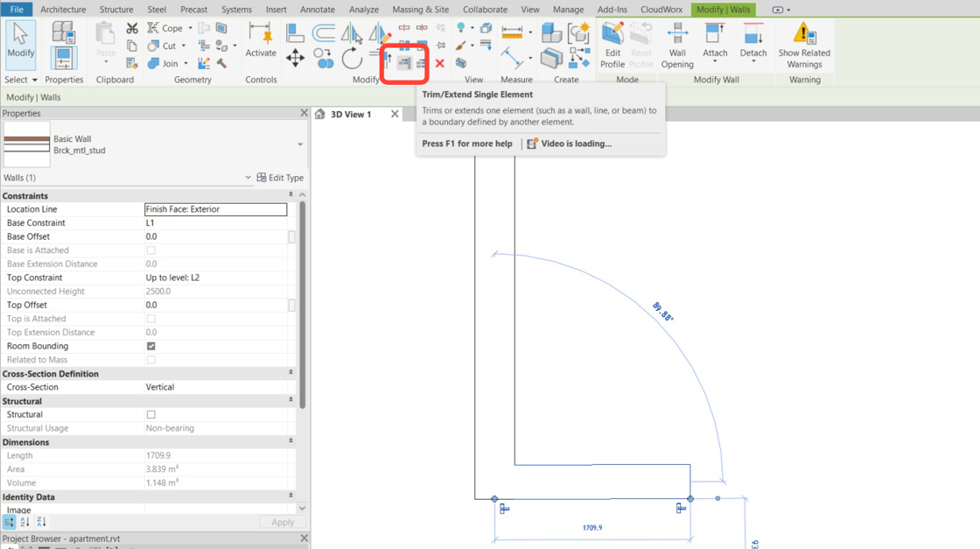Click the Location Line value field
The height and width of the screenshot is (549, 980).
click(215, 209)
